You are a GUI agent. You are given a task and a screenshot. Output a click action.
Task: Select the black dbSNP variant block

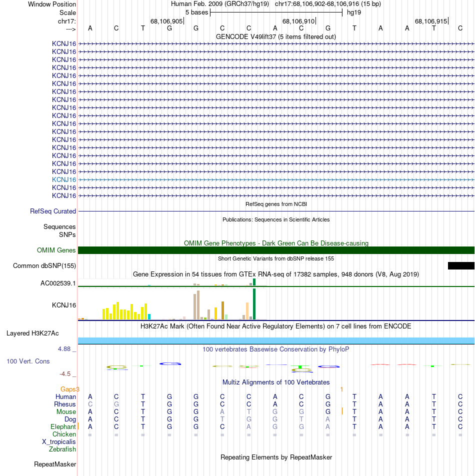tap(461, 265)
